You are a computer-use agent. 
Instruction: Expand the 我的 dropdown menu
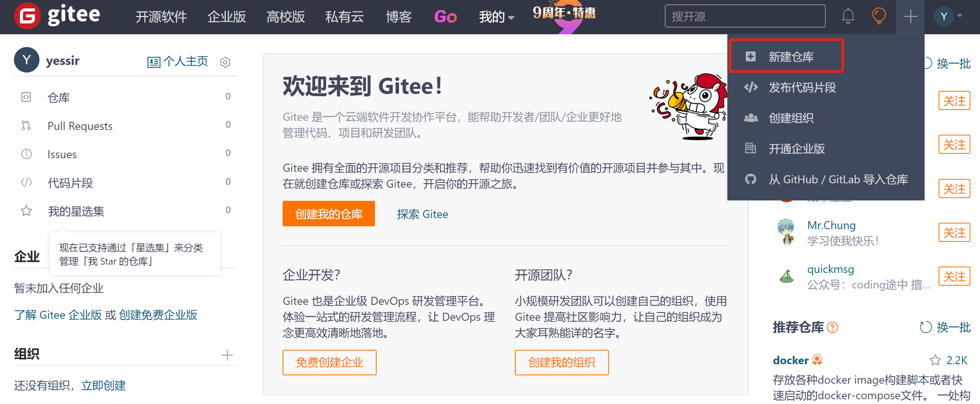point(497,17)
